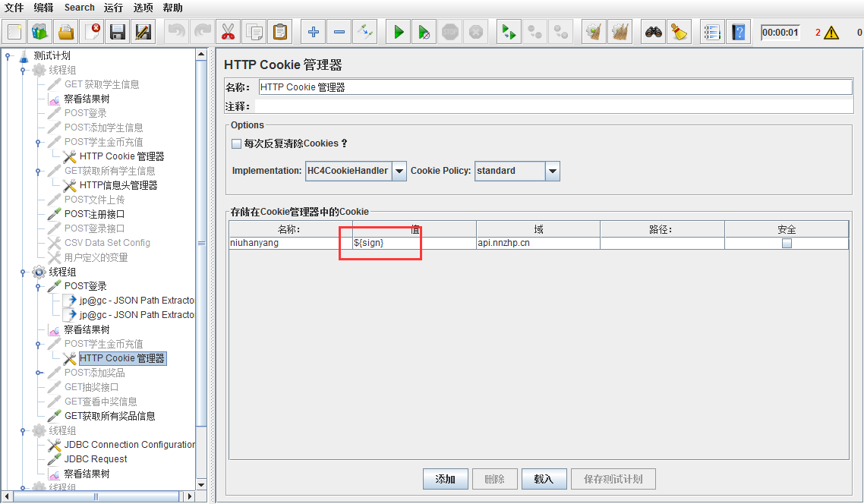864x504 pixels.
Task: Click the binoculars Search icon
Action: click(x=653, y=32)
